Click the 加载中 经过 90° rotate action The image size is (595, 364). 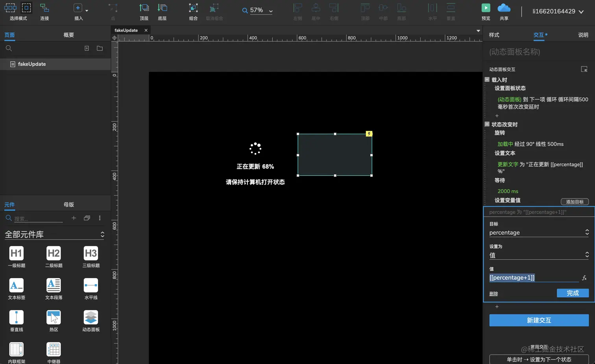530,144
